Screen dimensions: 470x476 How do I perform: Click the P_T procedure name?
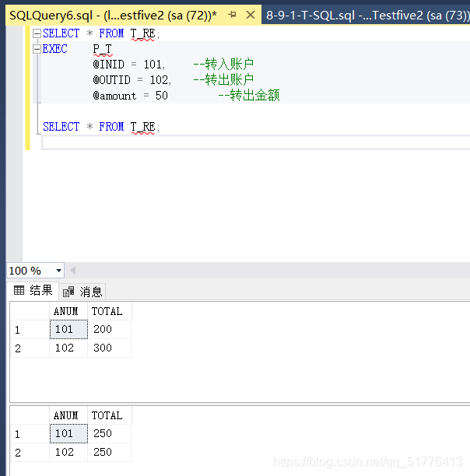point(103,49)
